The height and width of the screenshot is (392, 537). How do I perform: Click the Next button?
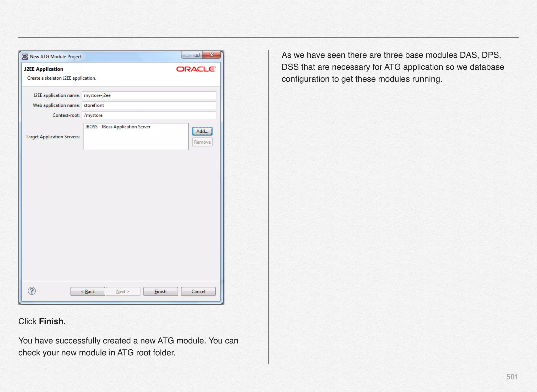click(x=123, y=291)
